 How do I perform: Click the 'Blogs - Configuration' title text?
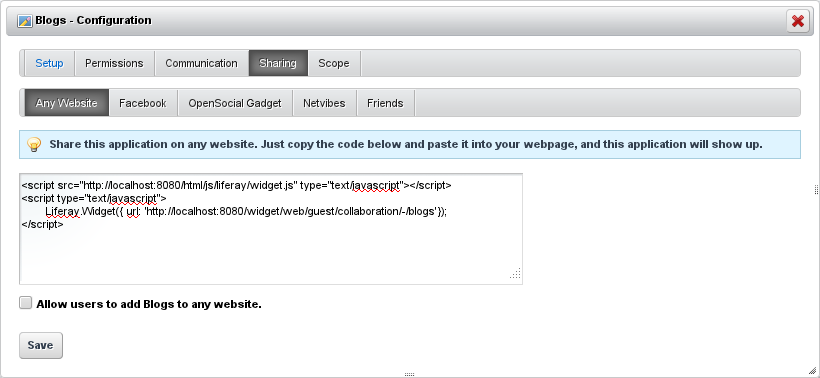click(x=94, y=20)
